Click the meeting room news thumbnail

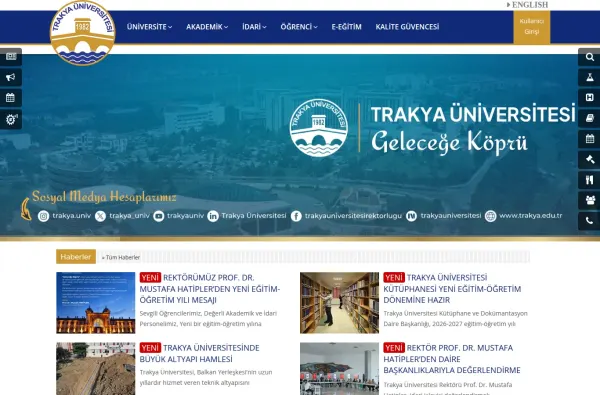[339, 369]
